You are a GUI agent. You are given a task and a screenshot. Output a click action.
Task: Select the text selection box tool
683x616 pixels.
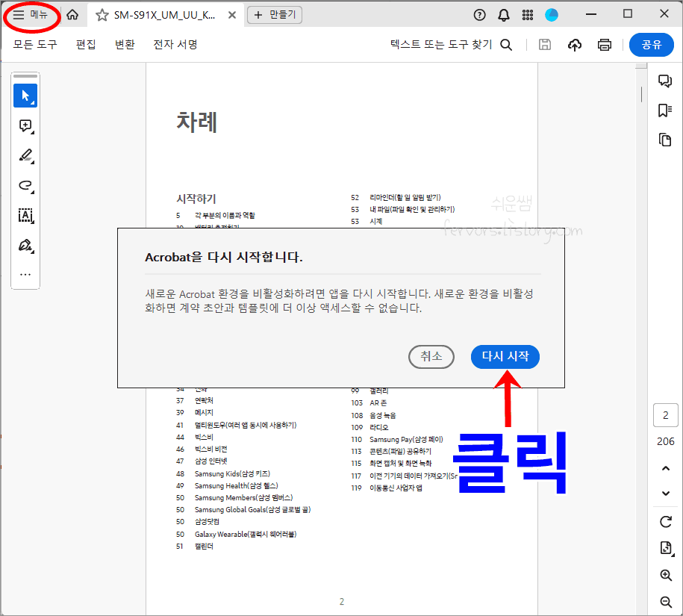pos(25,216)
